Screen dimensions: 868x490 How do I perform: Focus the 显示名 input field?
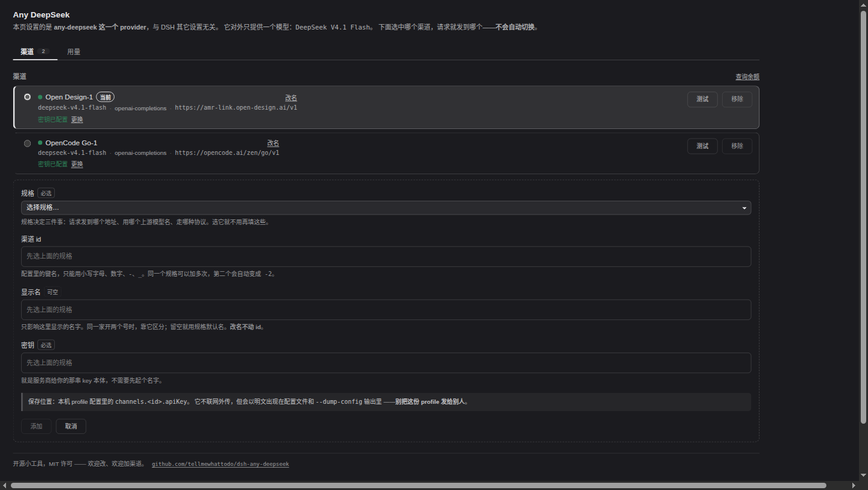(386, 310)
